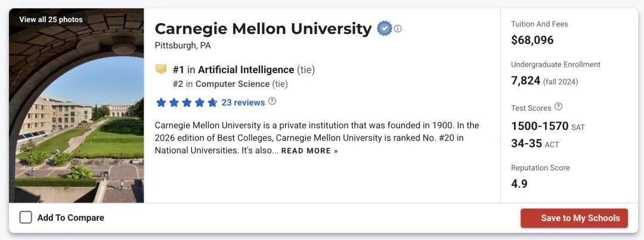Click the yellow ranking badge icon
Image resolution: width=644 pixels, height=240 pixels.
pos(161,69)
